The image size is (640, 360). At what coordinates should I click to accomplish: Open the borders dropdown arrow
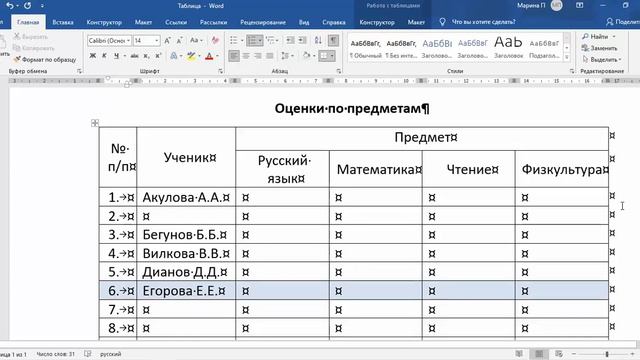click(x=332, y=56)
